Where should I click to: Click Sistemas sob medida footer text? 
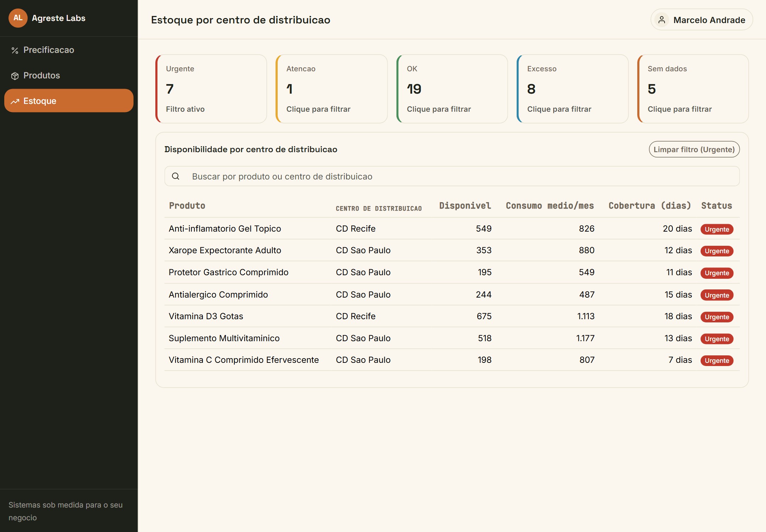click(x=65, y=511)
